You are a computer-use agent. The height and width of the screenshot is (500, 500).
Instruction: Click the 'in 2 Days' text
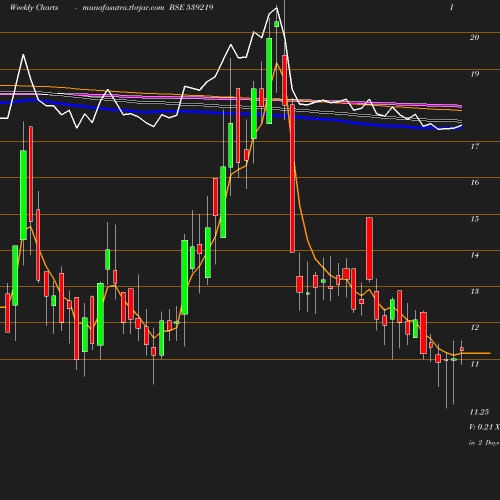[484, 443]
